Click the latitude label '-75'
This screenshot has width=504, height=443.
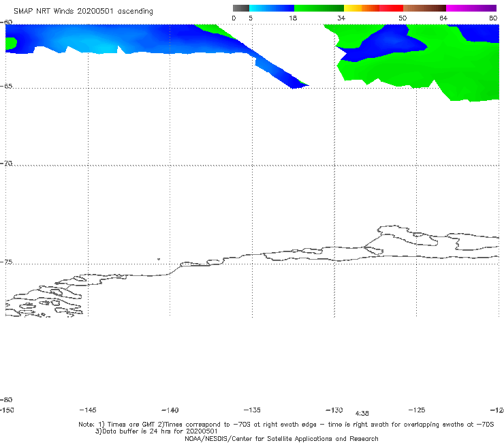[6, 262]
